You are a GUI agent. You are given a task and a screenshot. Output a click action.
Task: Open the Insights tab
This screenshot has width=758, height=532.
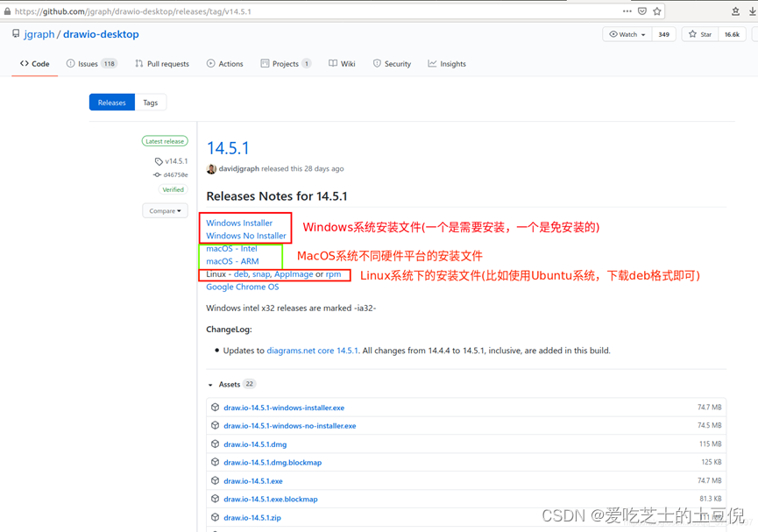(x=447, y=63)
